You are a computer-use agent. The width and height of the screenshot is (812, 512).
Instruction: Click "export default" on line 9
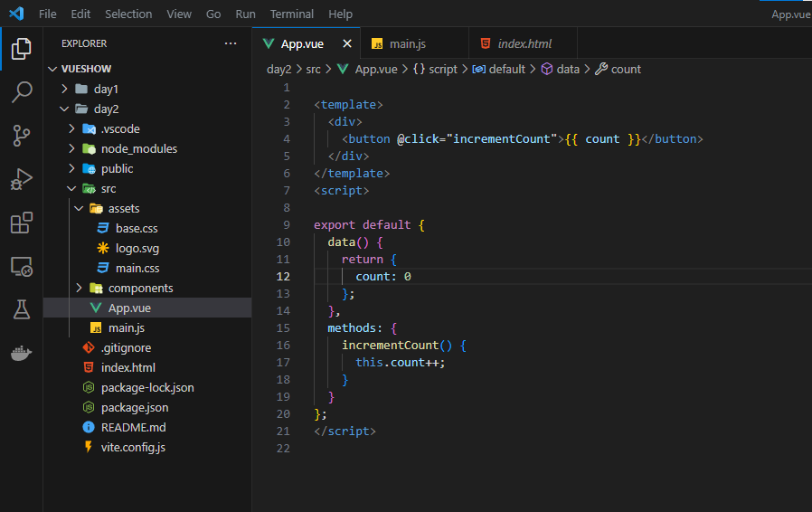point(362,225)
